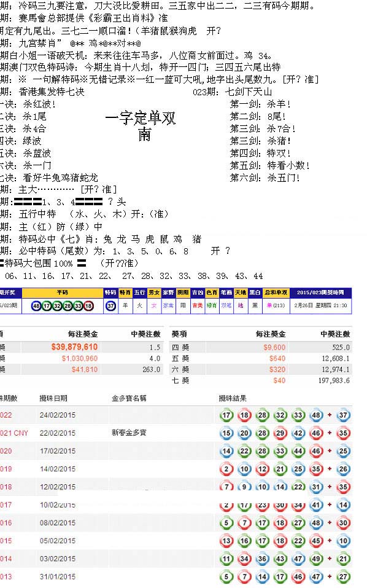Click blue ball 48 in the 平码 row
Viewport: 367px width, 588px height.
click(x=36, y=305)
